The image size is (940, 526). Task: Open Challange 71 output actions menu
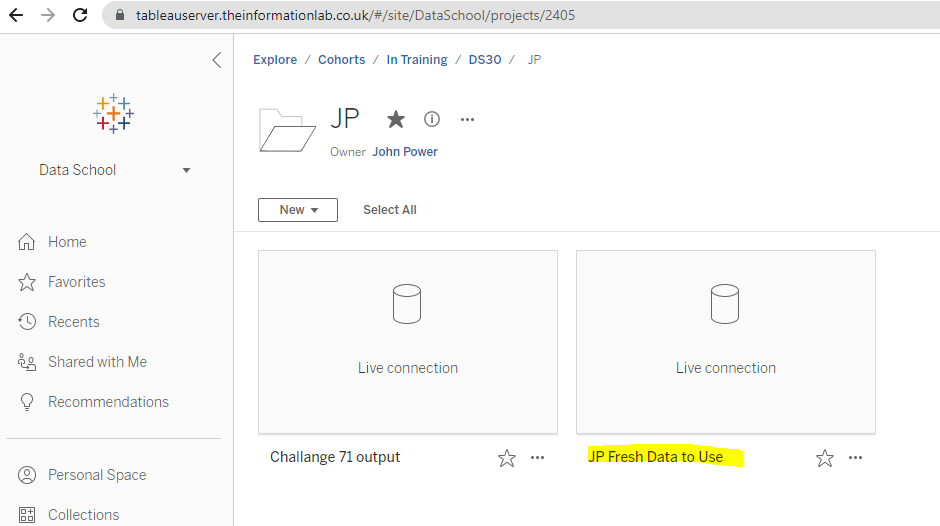[x=538, y=458]
